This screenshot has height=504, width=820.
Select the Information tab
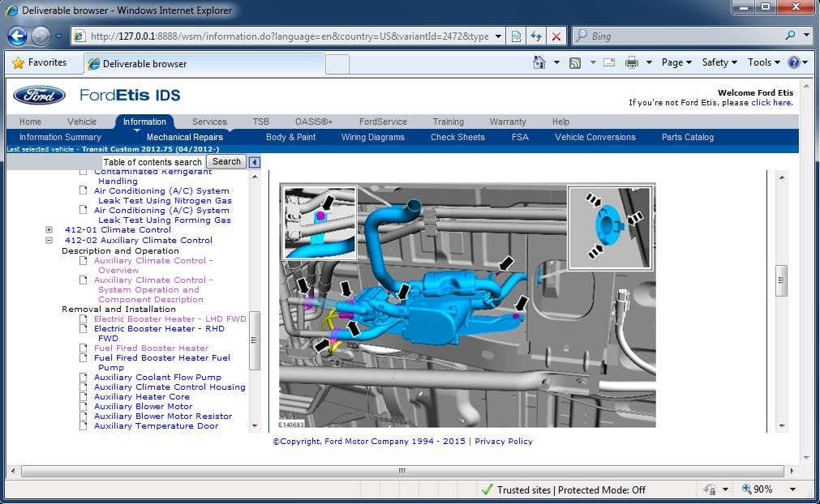pyautogui.click(x=144, y=122)
